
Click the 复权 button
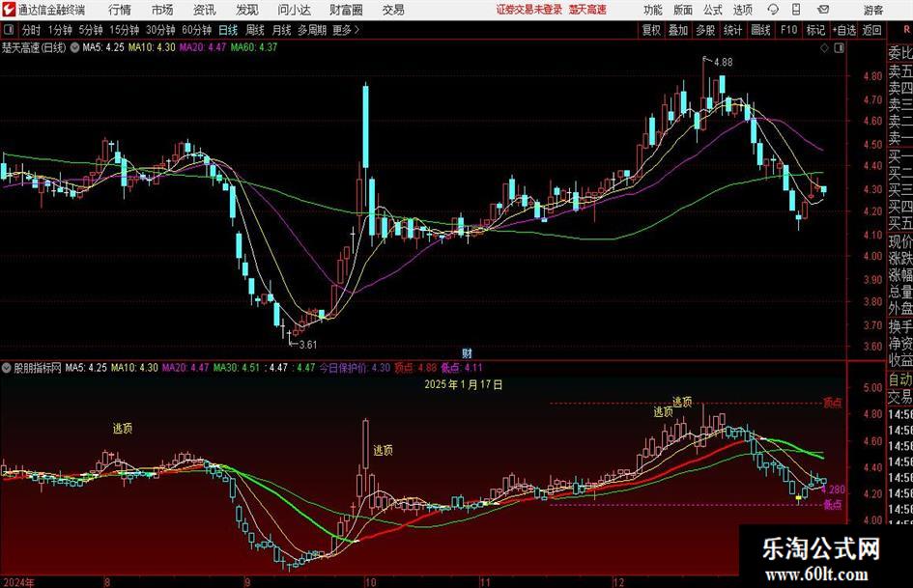click(x=651, y=30)
